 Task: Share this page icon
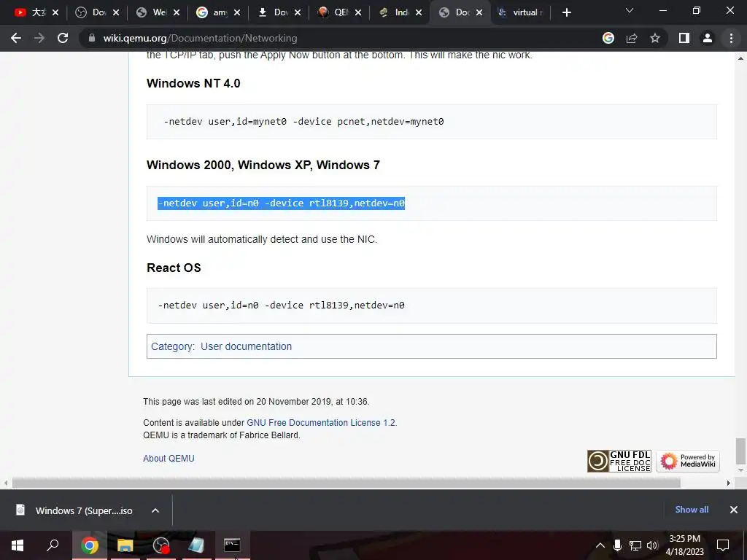click(x=632, y=38)
